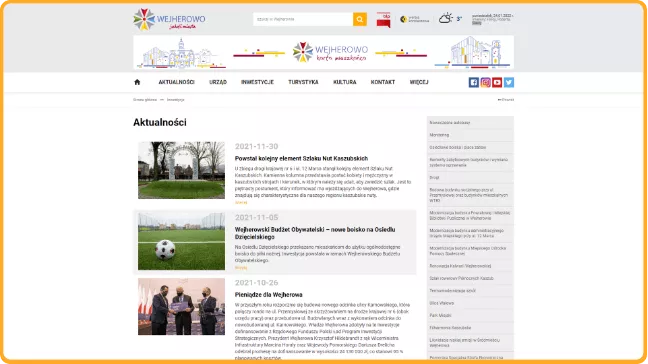Click 'więcej' under the Szlak Nut article
The image size is (648, 364).
pyautogui.click(x=241, y=202)
